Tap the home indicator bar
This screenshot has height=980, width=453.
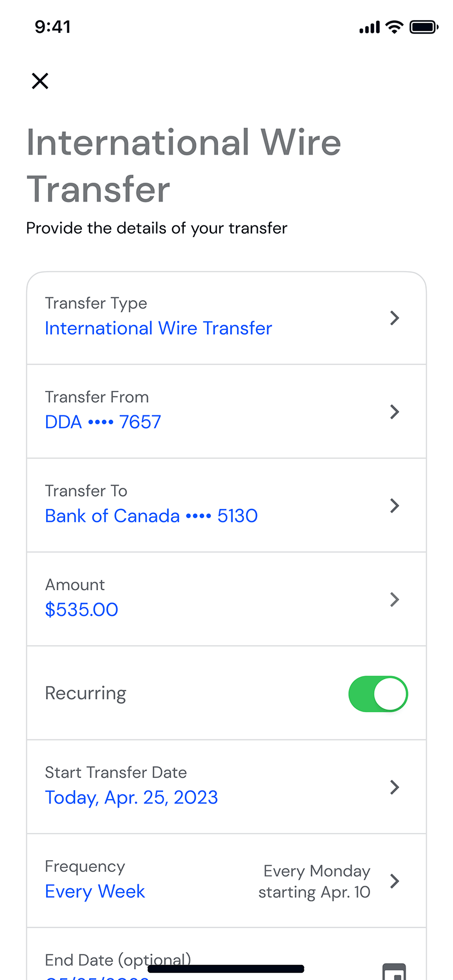226,969
